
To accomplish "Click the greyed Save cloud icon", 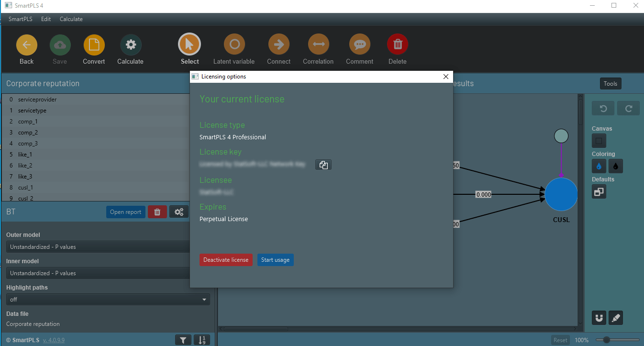I will [60, 45].
